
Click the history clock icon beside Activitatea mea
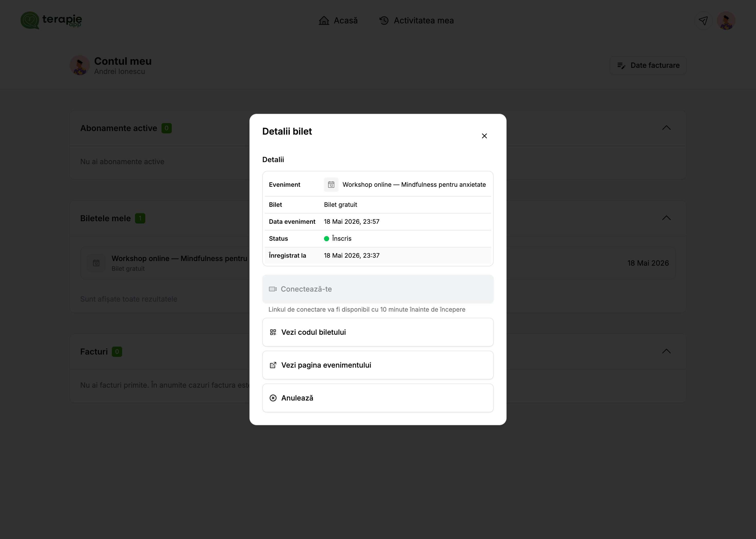(x=384, y=21)
